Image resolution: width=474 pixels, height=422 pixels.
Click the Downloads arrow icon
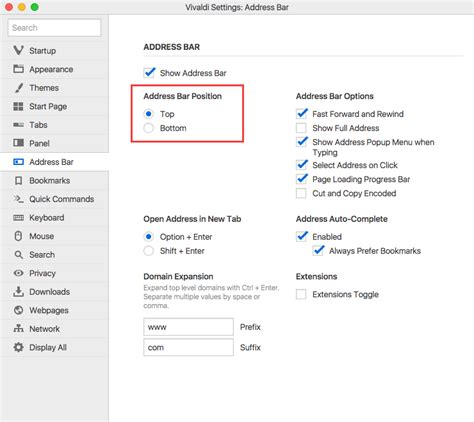pyautogui.click(x=18, y=291)
